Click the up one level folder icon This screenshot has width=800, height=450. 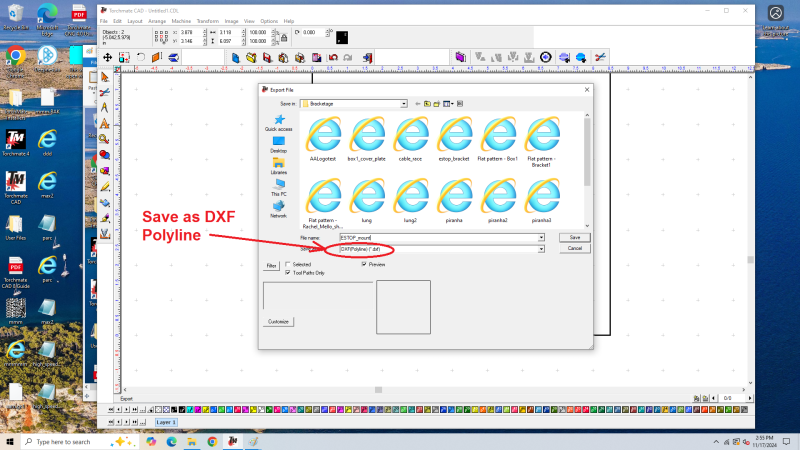pos(427,104)
